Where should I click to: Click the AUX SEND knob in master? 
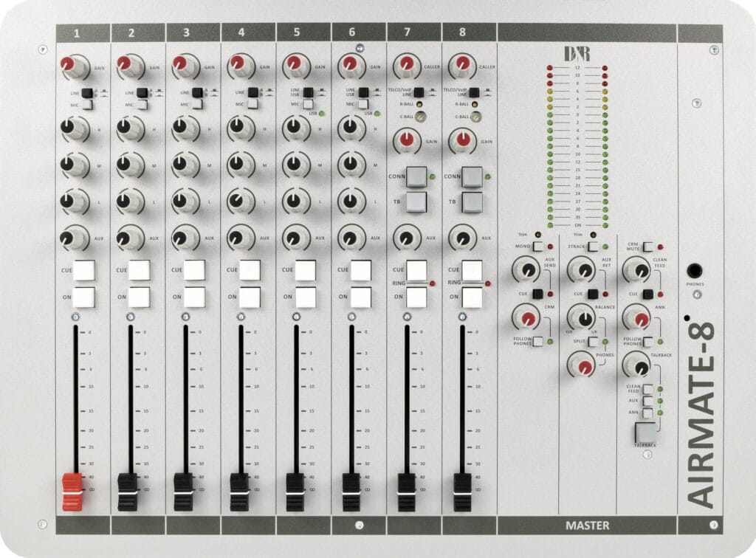tap(526, 270)
